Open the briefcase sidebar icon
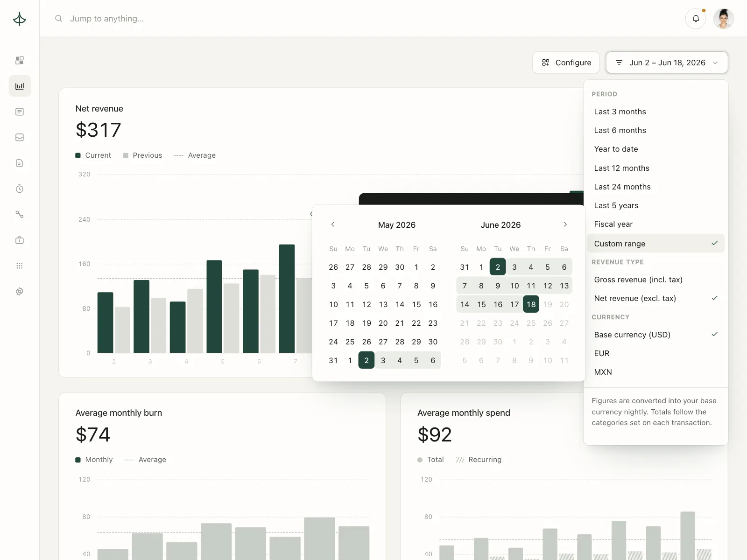Viewport: 747px width, 560px height. tap(20, 240)
